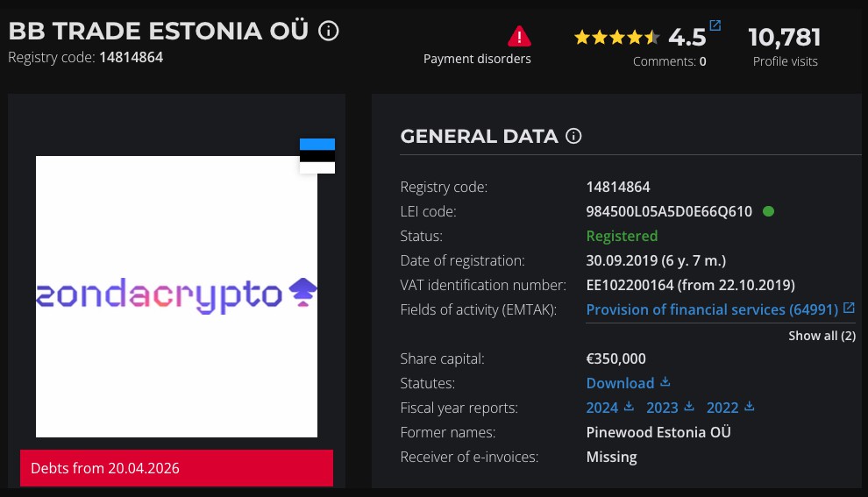Open the 2024 fiscal year report
This screenshot has width=868, height=497.
pyautogui.click(x=601, y=408)
